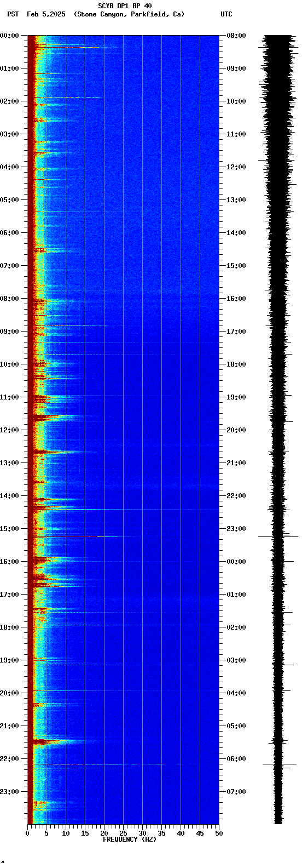This screenshot has width=302, height=868.
Task: Click the right-axis UTC label '07:00'
Action: tap(236, 792)
